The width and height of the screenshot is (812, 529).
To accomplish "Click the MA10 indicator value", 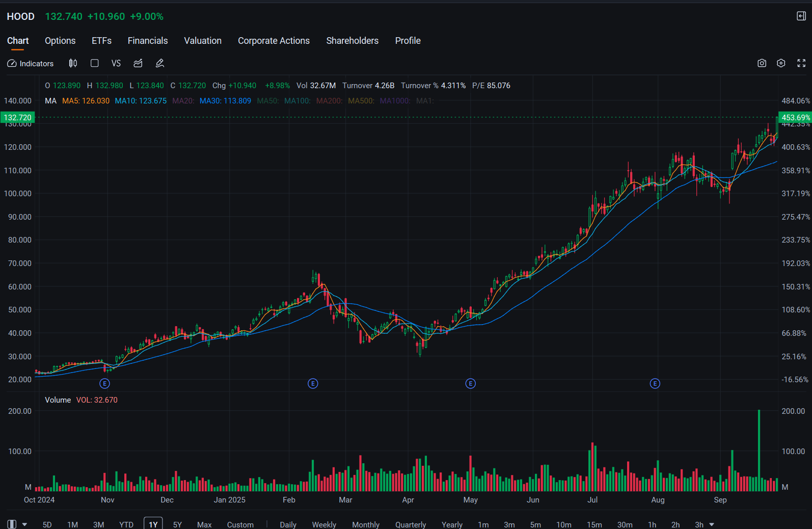I will pyautogui.click(x=141, y=101).
